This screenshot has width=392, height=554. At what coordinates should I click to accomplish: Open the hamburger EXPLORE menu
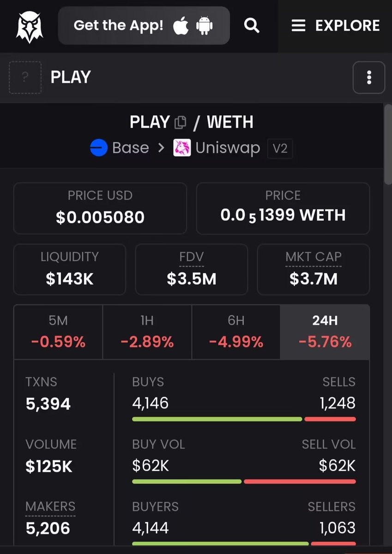pos(336,25)
